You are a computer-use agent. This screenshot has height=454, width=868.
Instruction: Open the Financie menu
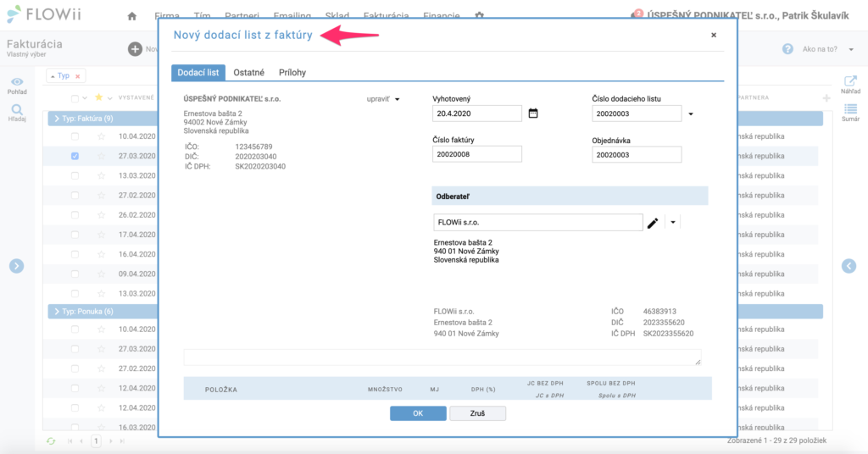click(441, 15)
